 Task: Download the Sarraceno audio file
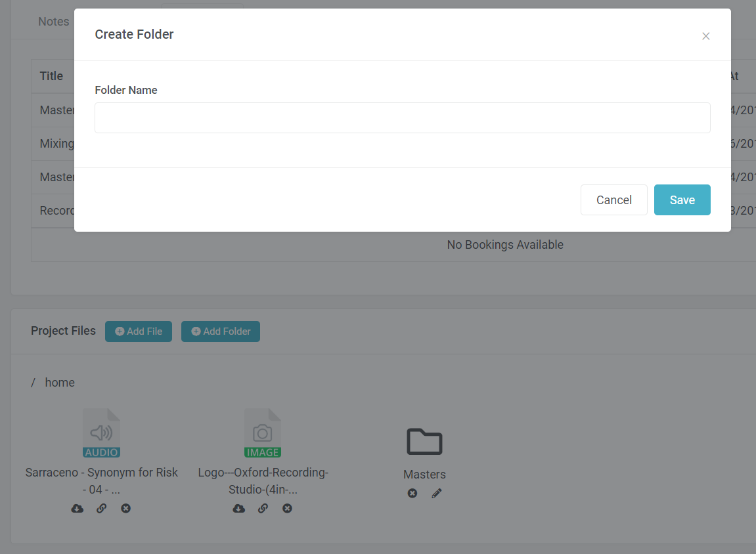click(77, 508)
